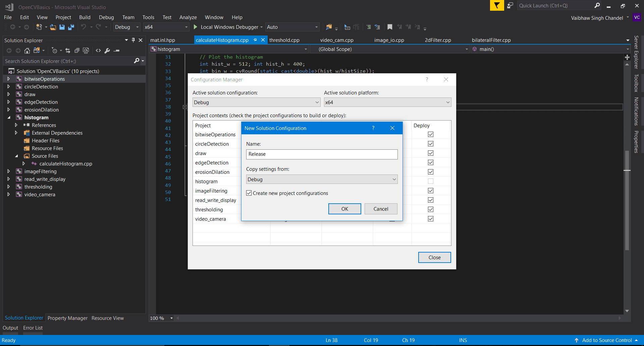Click the editor vertical scrollbar thumb

click(x=627, y=201)
